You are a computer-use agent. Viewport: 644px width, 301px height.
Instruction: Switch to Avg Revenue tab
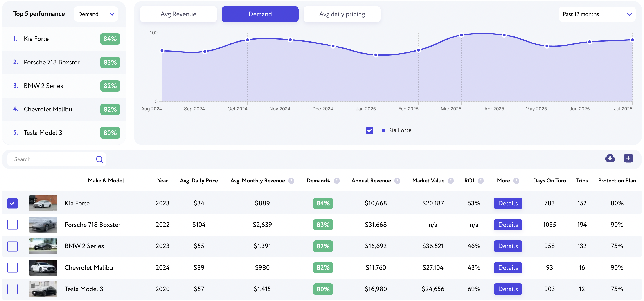click(x=178, y=14)
